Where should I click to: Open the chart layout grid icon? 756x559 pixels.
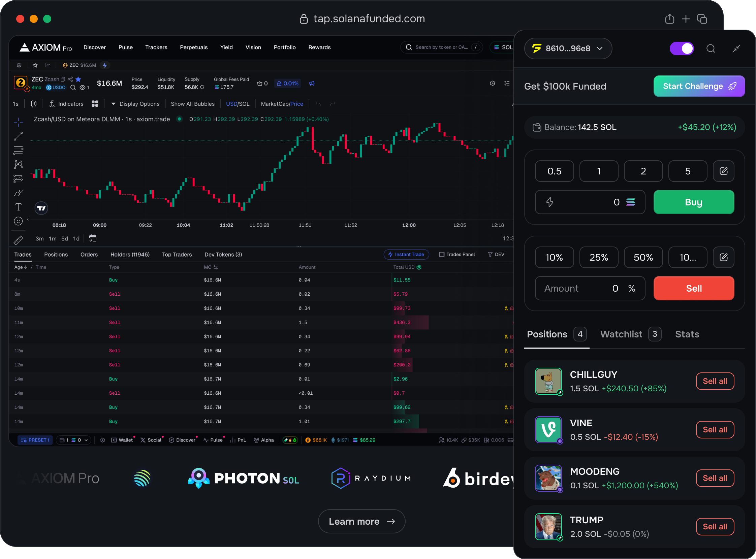tap(95, 104)
